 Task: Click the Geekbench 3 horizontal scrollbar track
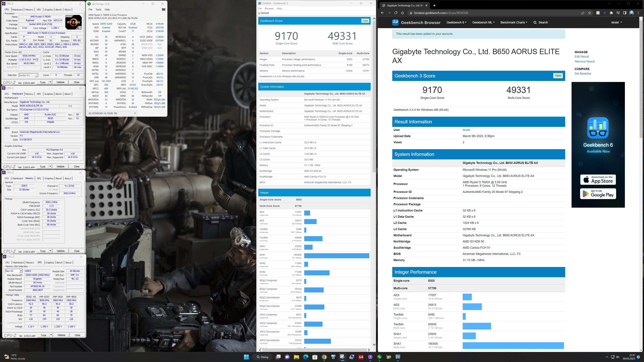pos(314,350)
